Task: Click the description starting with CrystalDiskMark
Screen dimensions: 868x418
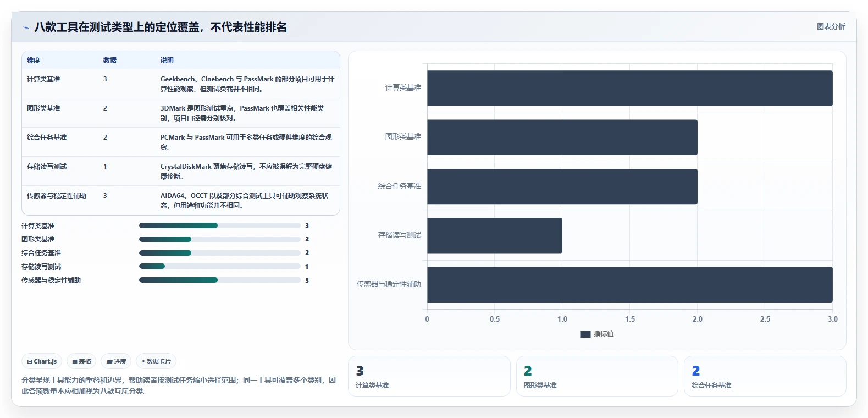Action: (246, 172)
